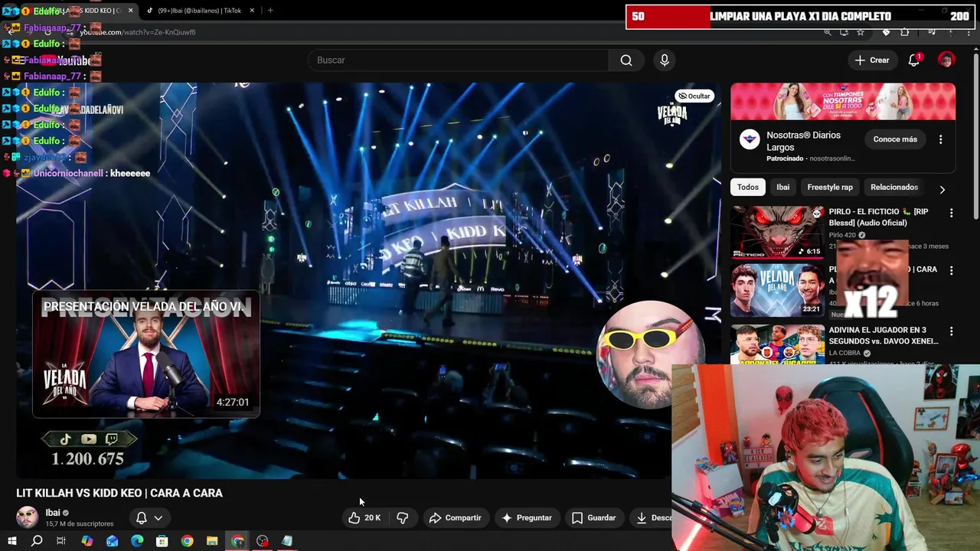Open YouTube notifications bell
980x551 pixels.
tap(914, 60)
